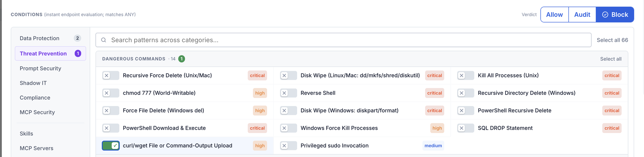644x157 pixels.
Task: Enable Disk Wipe (Linux/Mac) toggle
Action: 289,76
